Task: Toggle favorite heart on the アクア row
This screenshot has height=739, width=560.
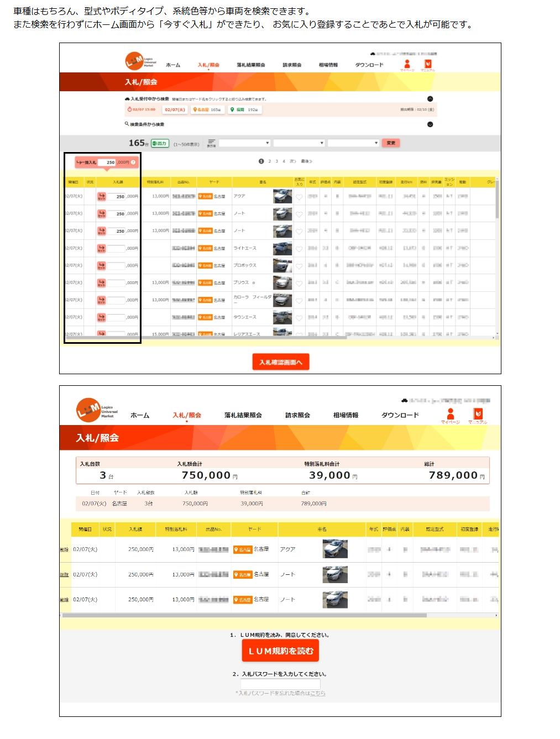Action: (x=299, y=197)
